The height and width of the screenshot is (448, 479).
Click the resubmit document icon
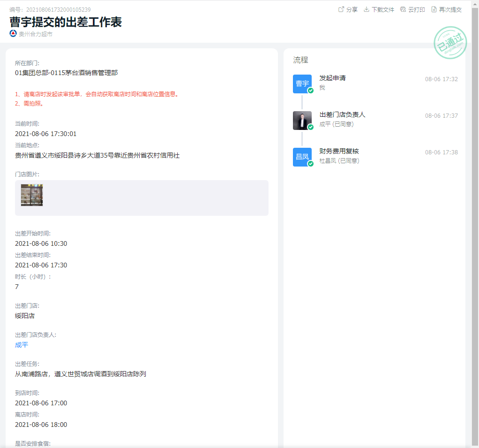[x=434, y=9]
